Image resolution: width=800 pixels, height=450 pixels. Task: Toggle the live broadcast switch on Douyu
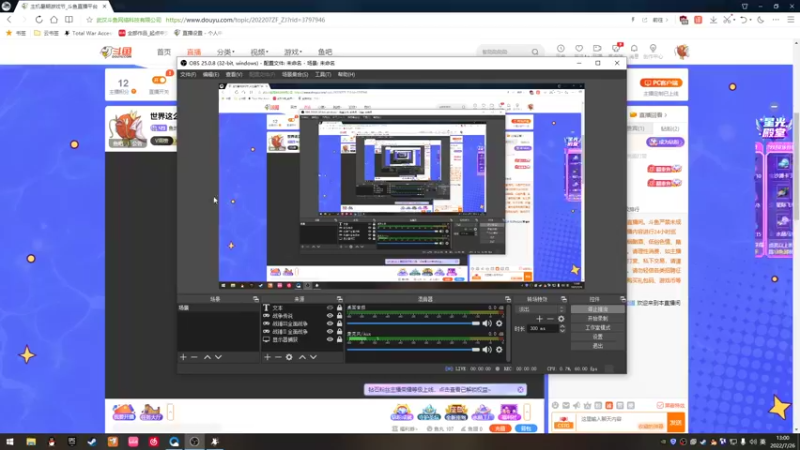(x=159, y=80)
